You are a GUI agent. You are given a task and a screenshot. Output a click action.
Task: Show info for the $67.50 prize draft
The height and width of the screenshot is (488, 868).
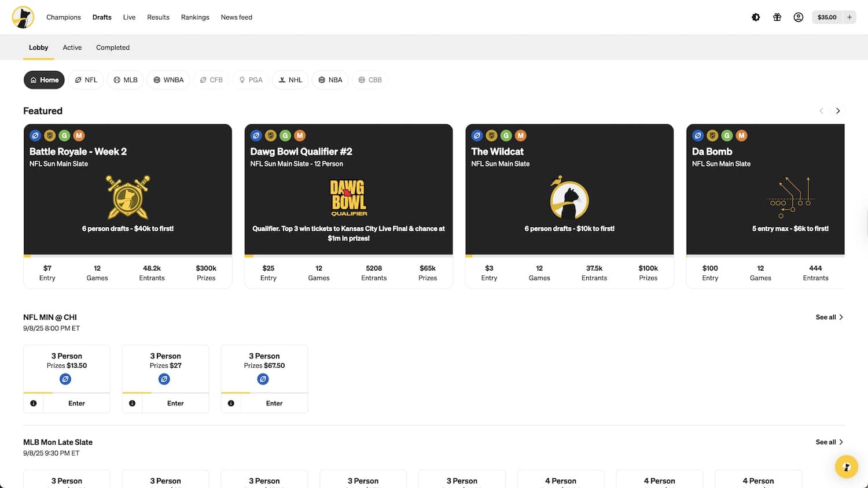click(231, 404)
